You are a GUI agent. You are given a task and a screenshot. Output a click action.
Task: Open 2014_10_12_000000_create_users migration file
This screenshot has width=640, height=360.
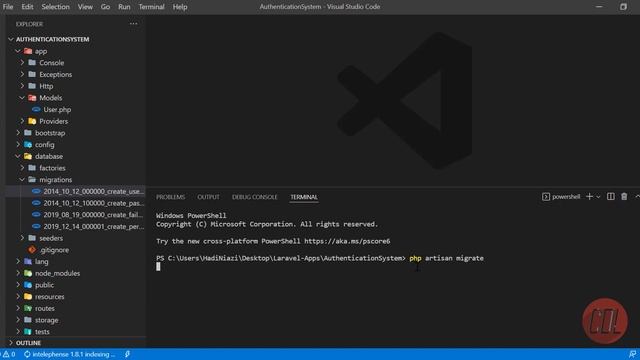[x=93, y=191]
